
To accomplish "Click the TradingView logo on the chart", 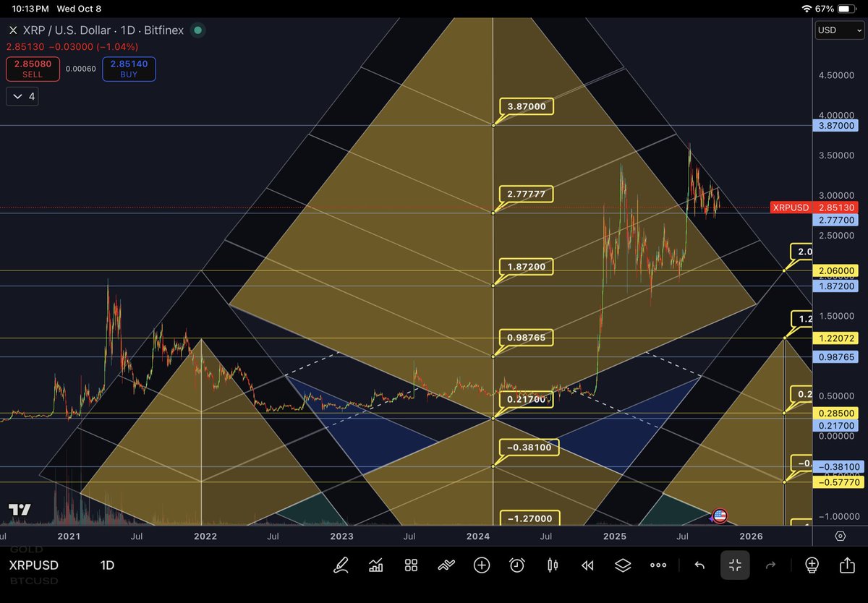I will coord(20,509).
